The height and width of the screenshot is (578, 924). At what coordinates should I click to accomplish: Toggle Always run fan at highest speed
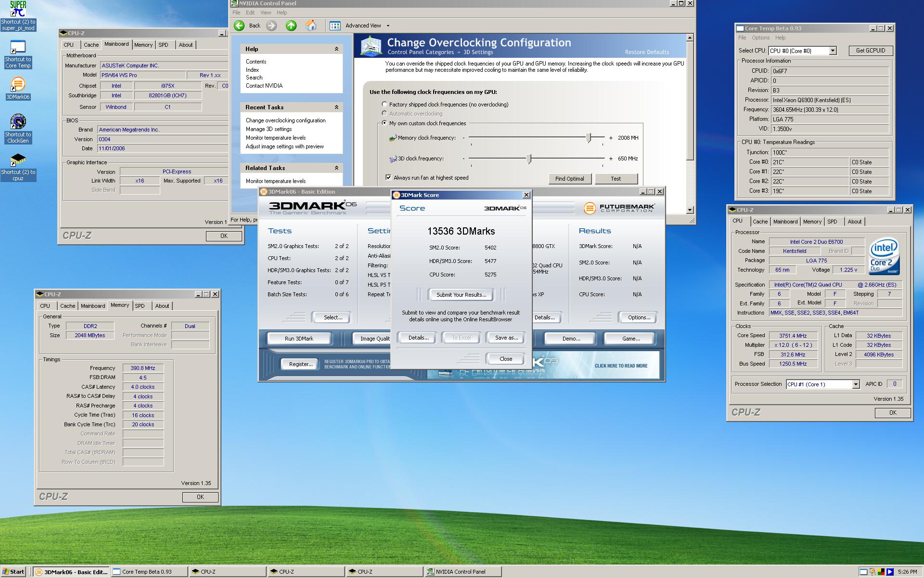388,177
